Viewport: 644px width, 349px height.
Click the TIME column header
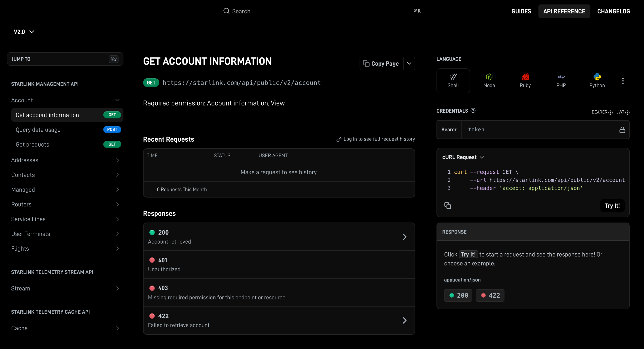click(x=152, y=156)
